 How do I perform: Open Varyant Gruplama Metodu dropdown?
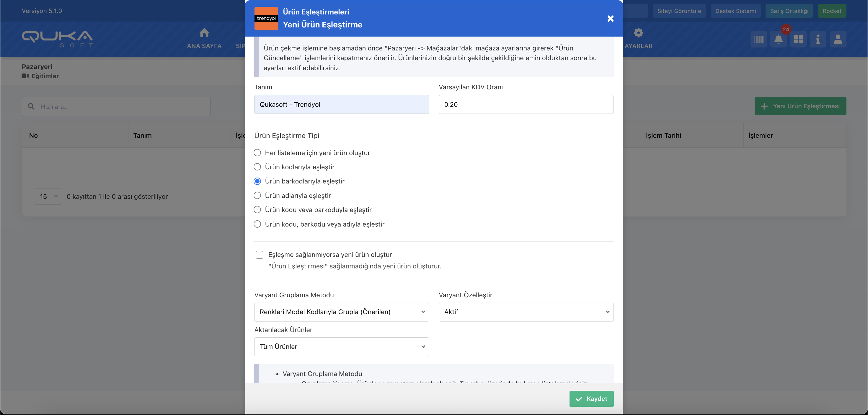click(x=341, y=312)
